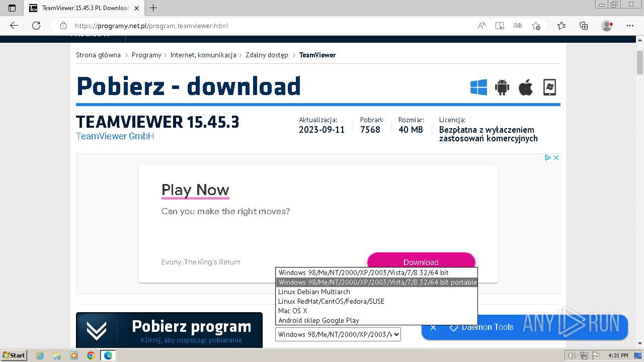Open tab actions menu

coord(12,8)
